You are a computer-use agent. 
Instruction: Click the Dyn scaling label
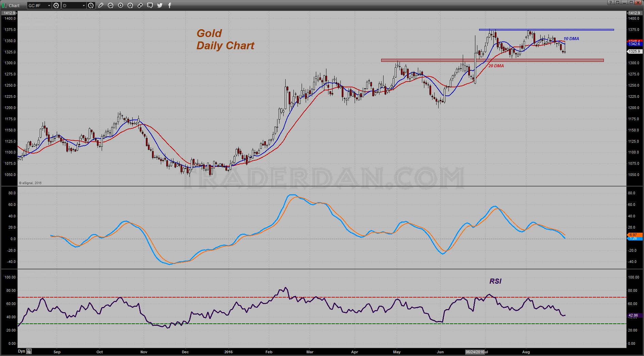click(21, 352)
